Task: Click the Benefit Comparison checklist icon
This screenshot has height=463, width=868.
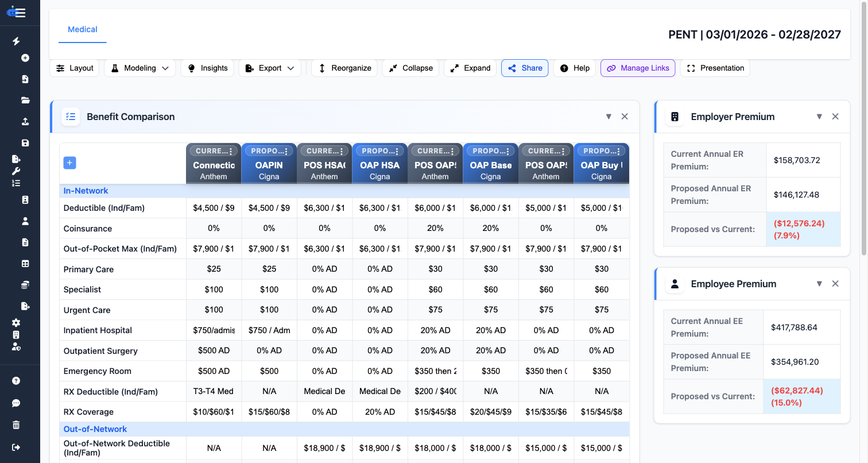Action: point(71,116)
